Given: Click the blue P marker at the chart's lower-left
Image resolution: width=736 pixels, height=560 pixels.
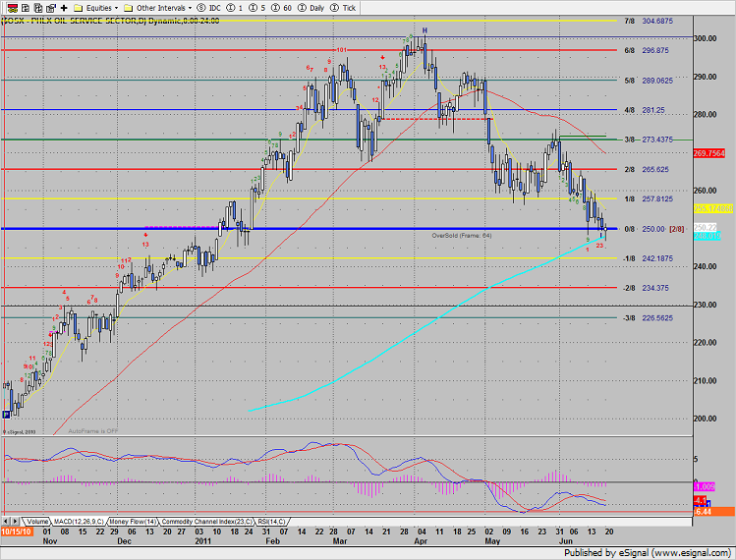Looking at the screenshot, I should tap(6, 415).
